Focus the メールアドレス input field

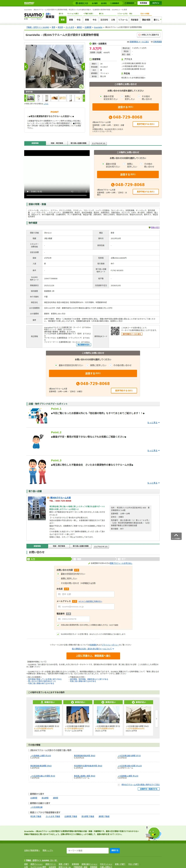[x=85, y=607]
